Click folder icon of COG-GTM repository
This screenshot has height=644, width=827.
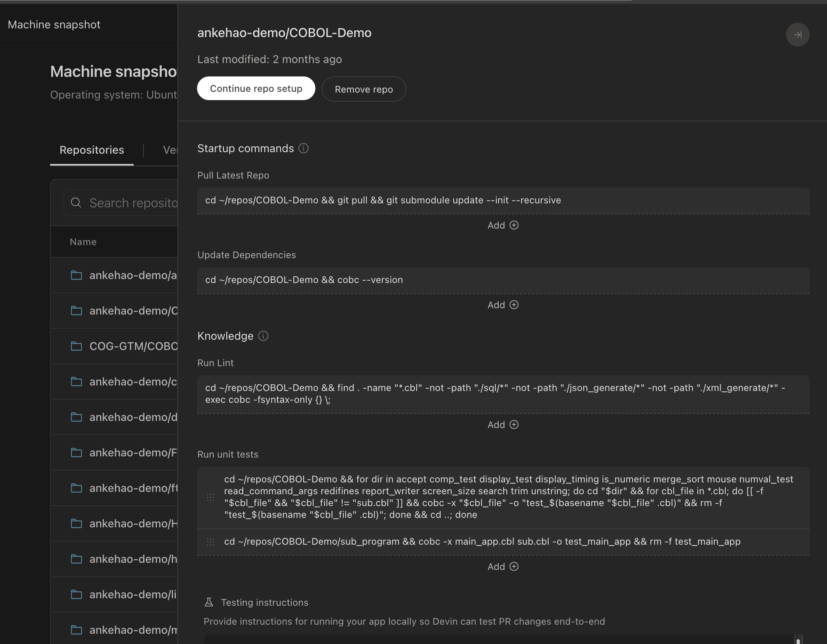tap(76, 346)
